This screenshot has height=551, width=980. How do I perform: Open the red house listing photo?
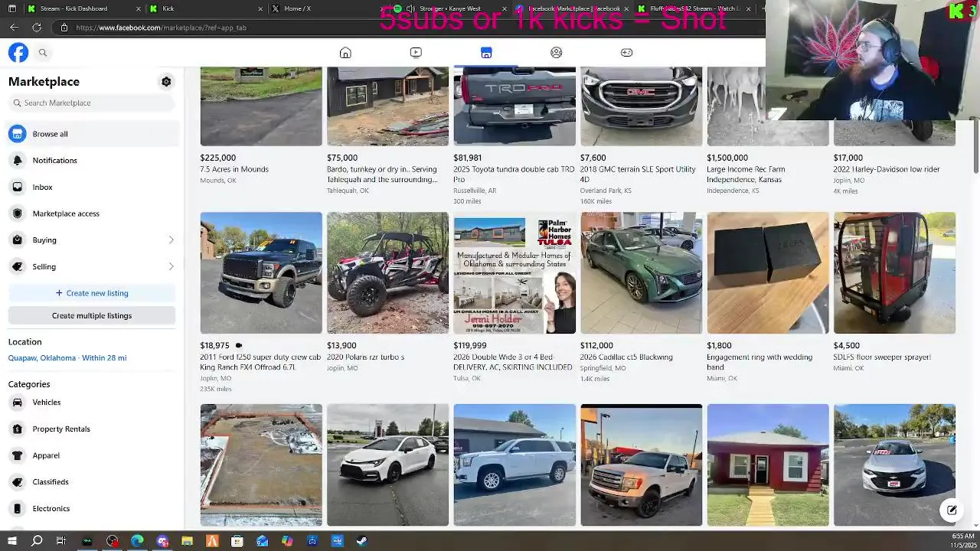767,465
